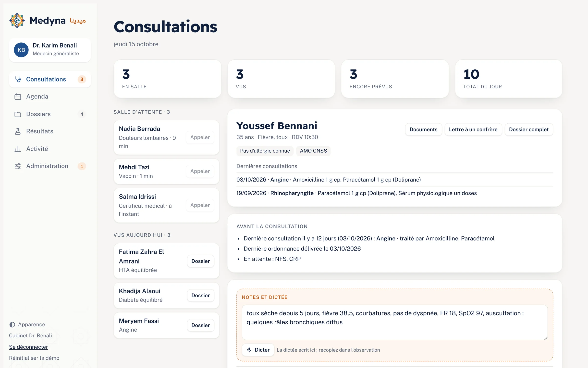Click 'En attente : NFS, CRP' line
Viewport: 588px width, 368px height.
pyautogui.click(x=272, y=259)
